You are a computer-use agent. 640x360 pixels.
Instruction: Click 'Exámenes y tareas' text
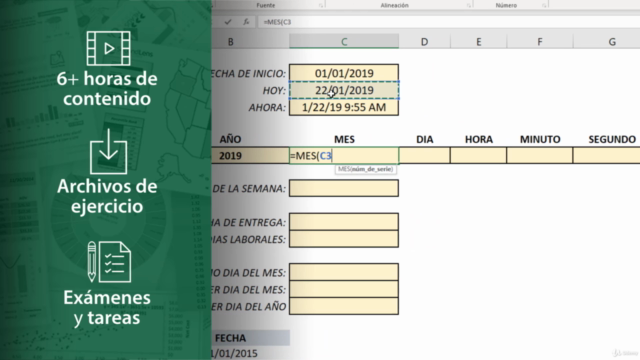tap(107, 308)
